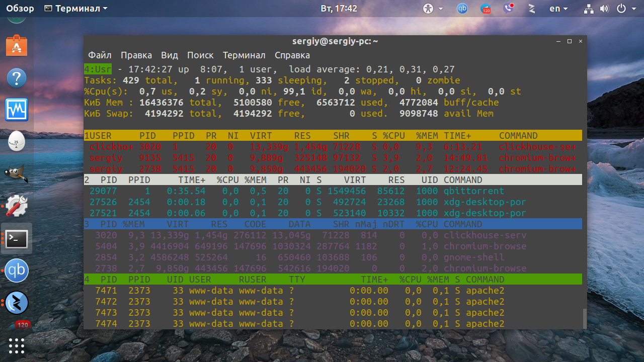Select the qbittorrent process row
The width and height of the screenshot is (644, 362).
click(333, 191)
